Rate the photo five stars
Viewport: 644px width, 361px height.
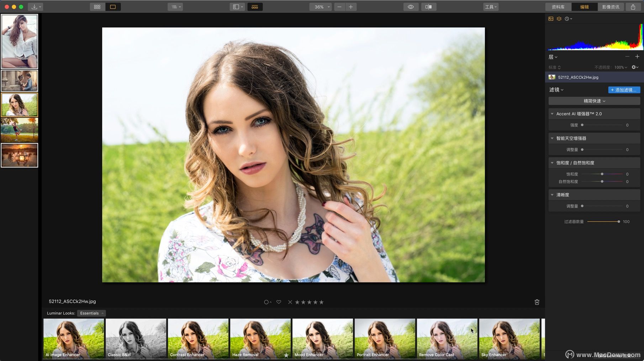pyautogui.click(x=322, y=302)
